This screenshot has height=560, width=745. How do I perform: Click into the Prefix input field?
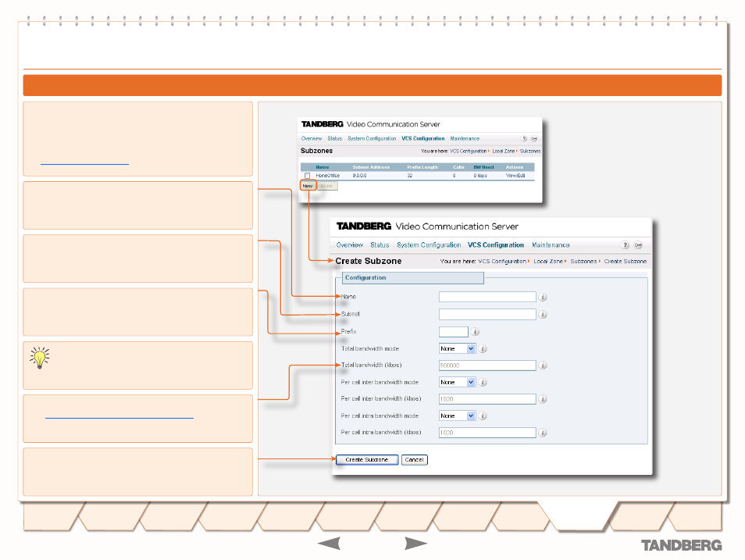point(453,332)
